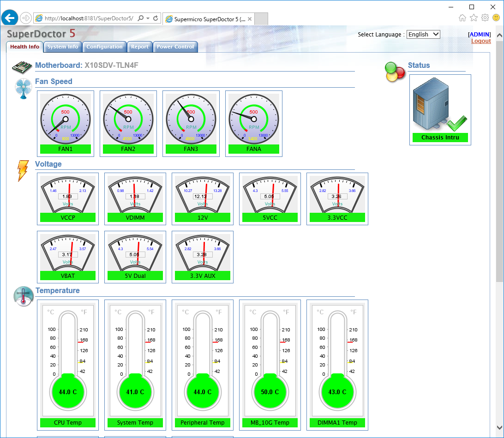Screen dimensions: 504x438
Task: Close the SuperDoctor 5 browser tab
Action: pos(250,19)
